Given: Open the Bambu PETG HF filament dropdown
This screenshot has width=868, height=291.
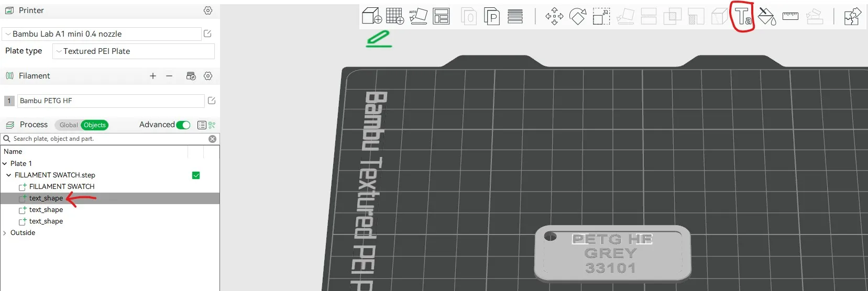Looking at the screenshot, I should (111, 101).
